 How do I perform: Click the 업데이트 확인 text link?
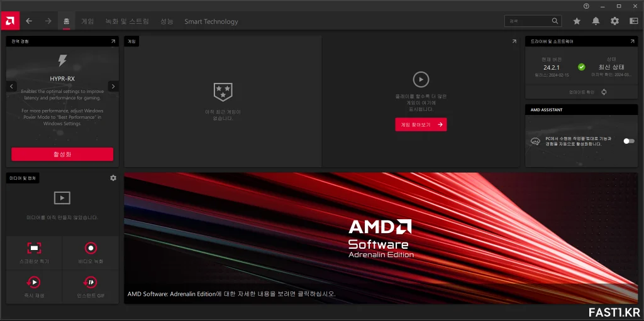pyautogui.click(x=582, y=92)
